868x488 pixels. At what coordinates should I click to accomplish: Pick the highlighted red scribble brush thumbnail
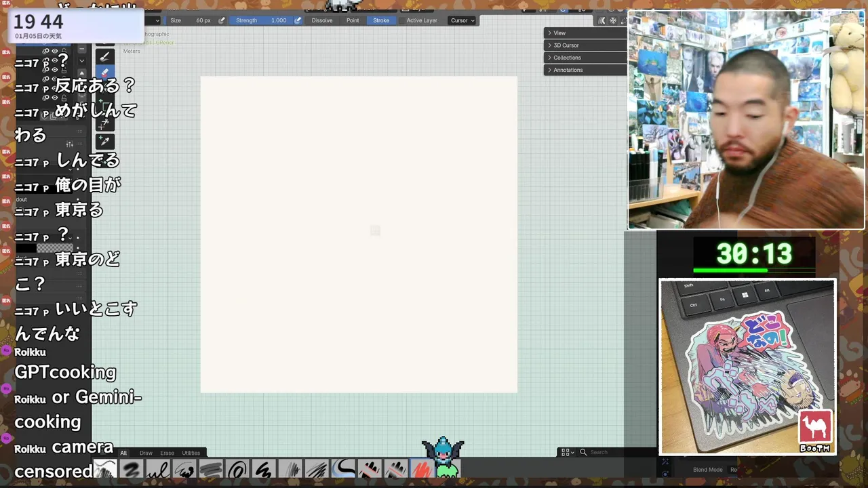[x=422, y=469]
